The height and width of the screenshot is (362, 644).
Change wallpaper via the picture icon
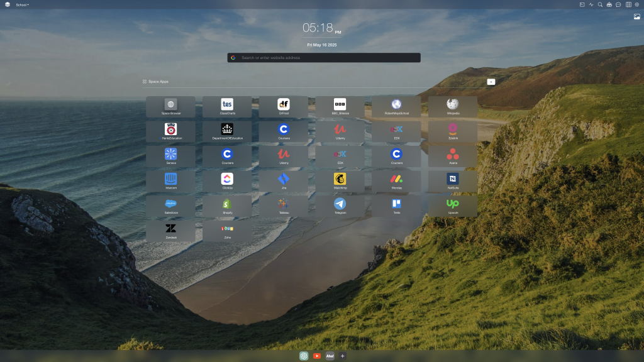pyautogui.click(x=636, y=17)
